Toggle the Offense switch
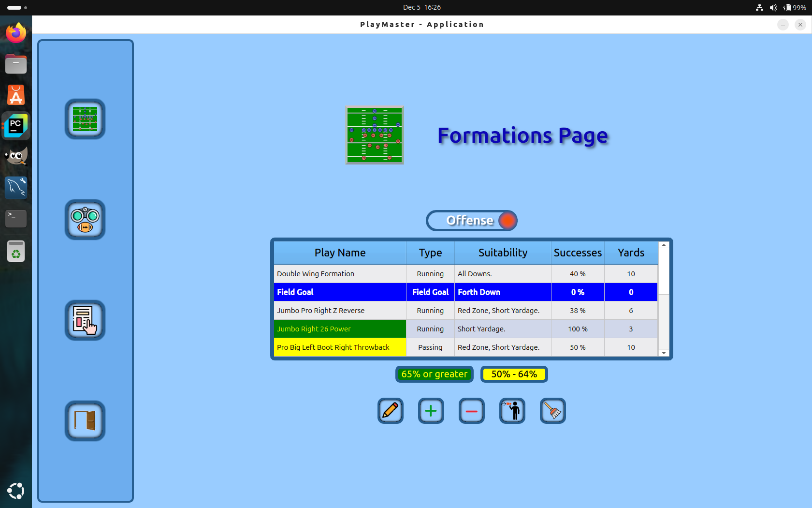Image resolution: width=812 pixels, height=508 pixels. [x=472, y=221]
